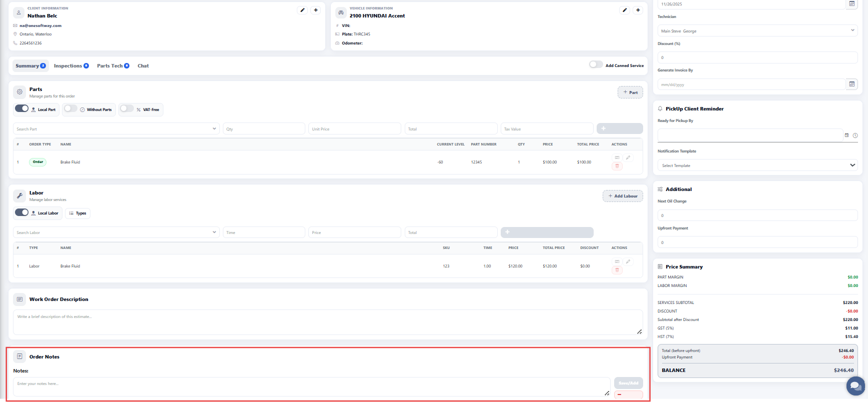Open the chat bubble widget

(x=855, y=385)
